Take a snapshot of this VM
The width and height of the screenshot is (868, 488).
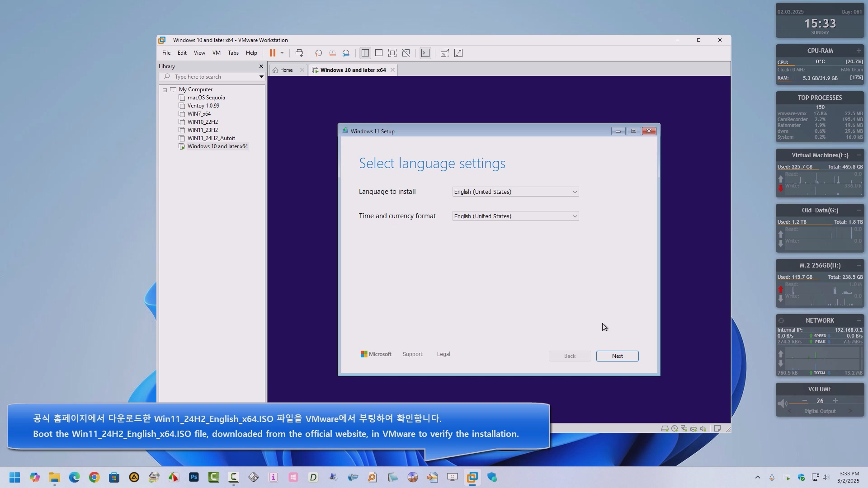click(318, 53)
